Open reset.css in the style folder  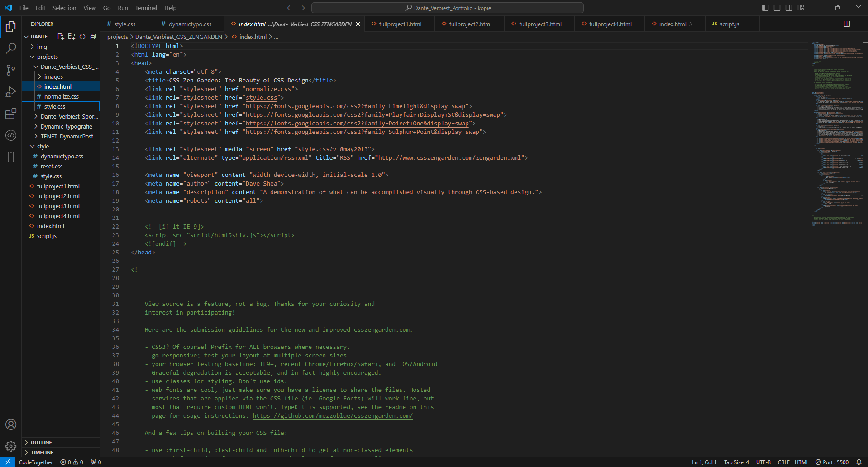[x=61, y=166]
